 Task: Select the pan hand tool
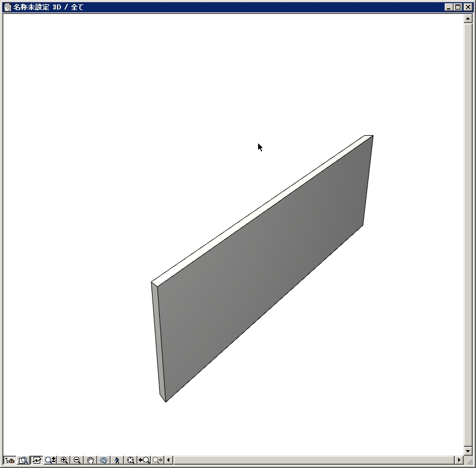[90, 460]
